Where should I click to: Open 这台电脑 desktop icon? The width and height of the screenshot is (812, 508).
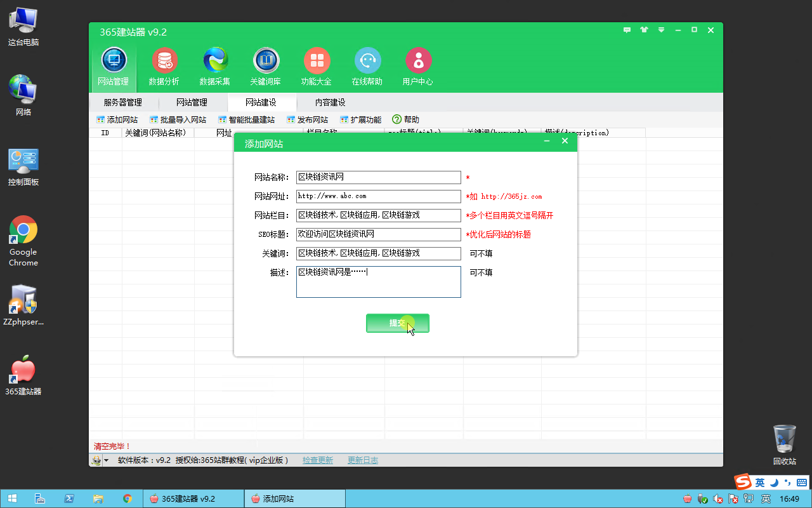pyautogui.click(x=23, y=25)
